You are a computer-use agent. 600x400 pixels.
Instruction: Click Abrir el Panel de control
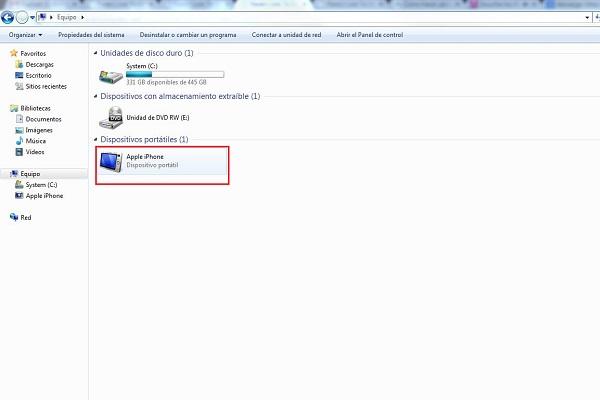[x=370, y=35]
